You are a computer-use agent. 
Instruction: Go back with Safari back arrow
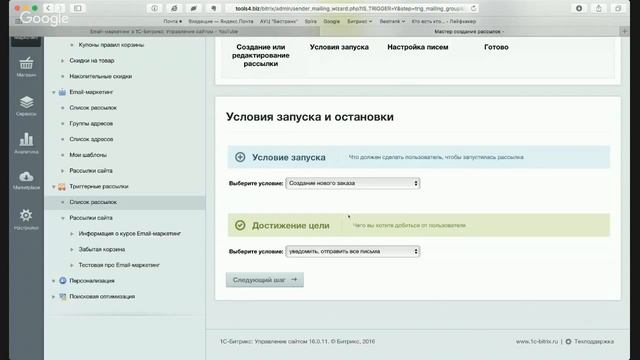click(48, 8)
